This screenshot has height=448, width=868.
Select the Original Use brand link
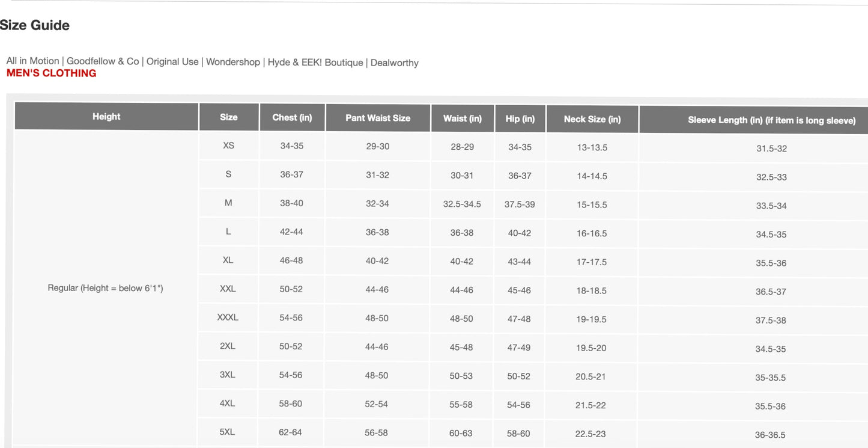(172, 61)
